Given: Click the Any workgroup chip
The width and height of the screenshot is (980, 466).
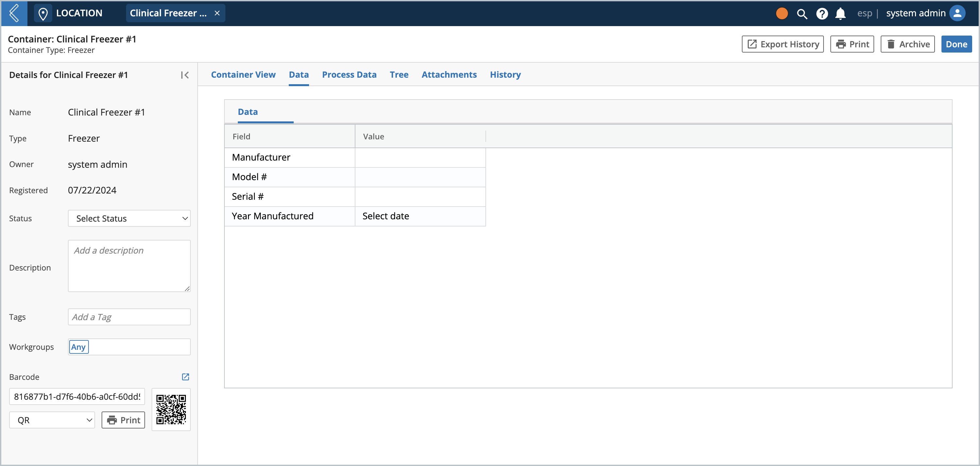Looking at the screenshot, I should (x=79, y=347).
